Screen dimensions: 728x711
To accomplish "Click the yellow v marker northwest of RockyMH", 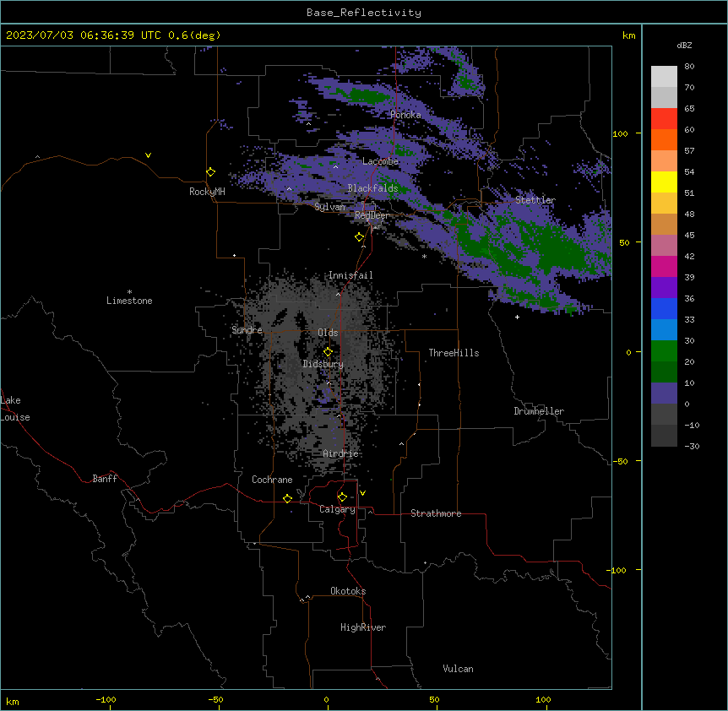I will click(148, 155).
